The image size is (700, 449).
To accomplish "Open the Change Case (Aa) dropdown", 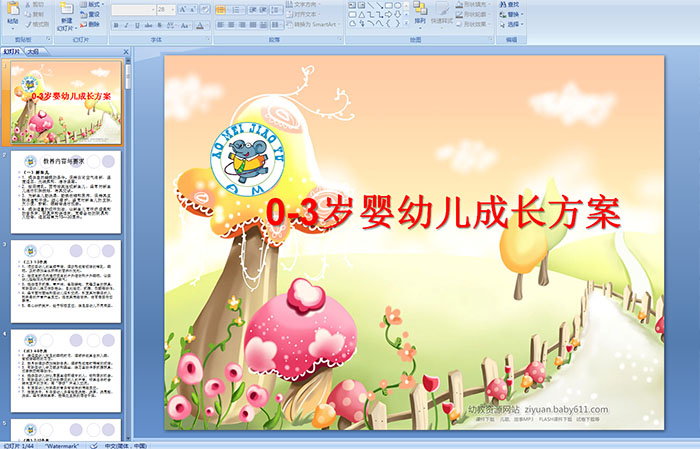I will (x=185, y=25).
